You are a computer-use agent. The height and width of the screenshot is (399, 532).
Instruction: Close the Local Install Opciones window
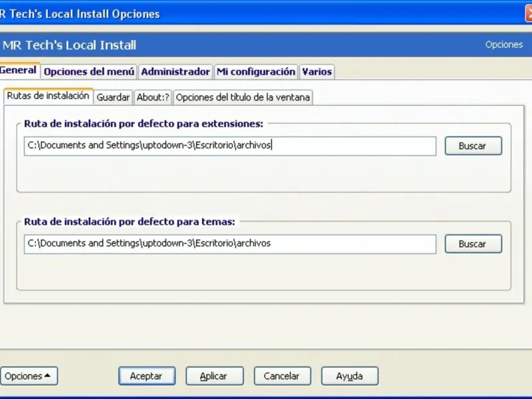click(529, 14)
